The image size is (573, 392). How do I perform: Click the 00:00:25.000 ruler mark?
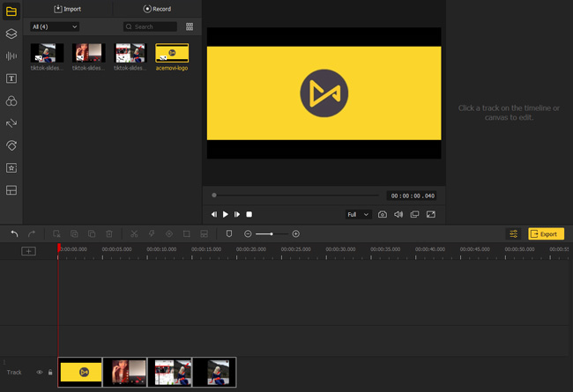[x=295, y=249]
